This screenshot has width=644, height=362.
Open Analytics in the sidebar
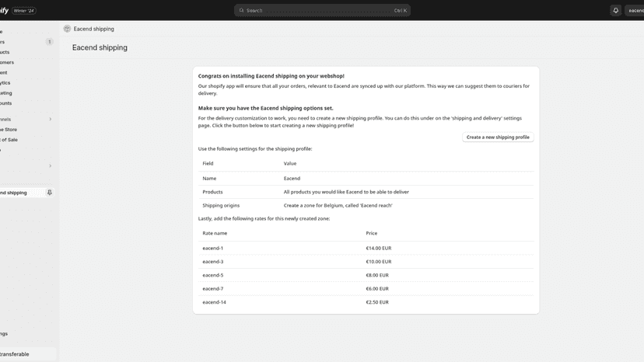(26, 83)
